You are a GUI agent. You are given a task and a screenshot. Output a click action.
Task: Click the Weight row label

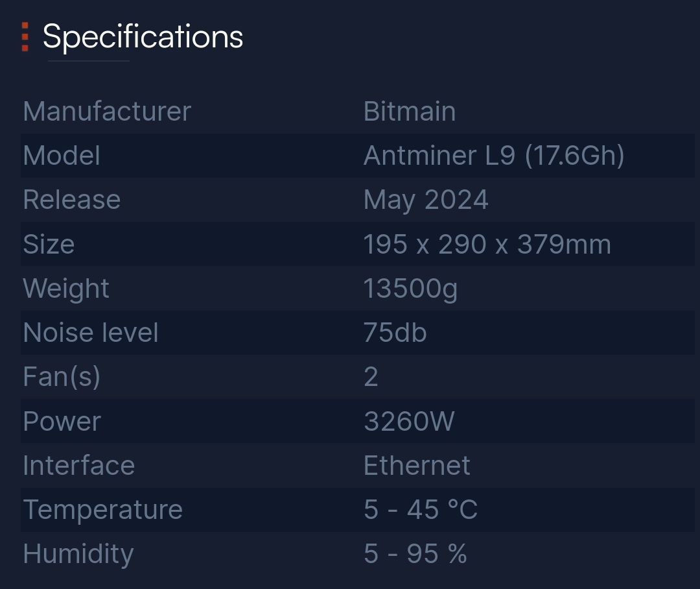(x=66, y=289)
